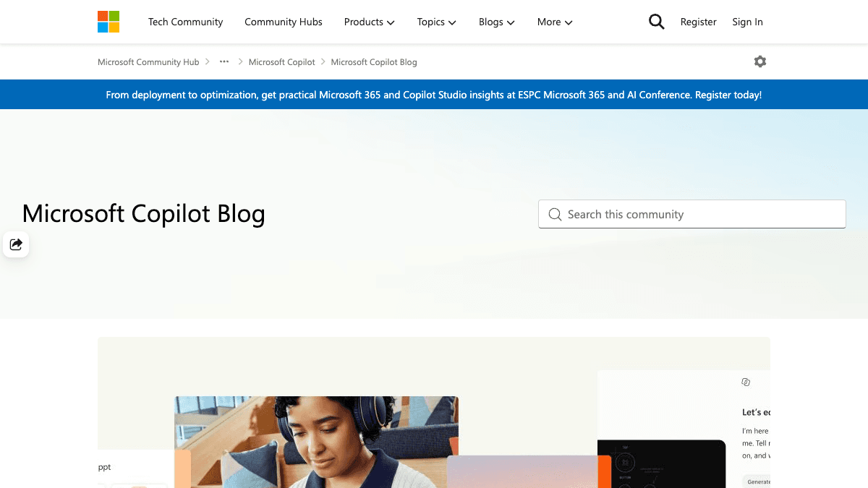The height and width of the screenshot is (488, 868).
Task: Open Tech Community link
Action: tap(186, 22)
